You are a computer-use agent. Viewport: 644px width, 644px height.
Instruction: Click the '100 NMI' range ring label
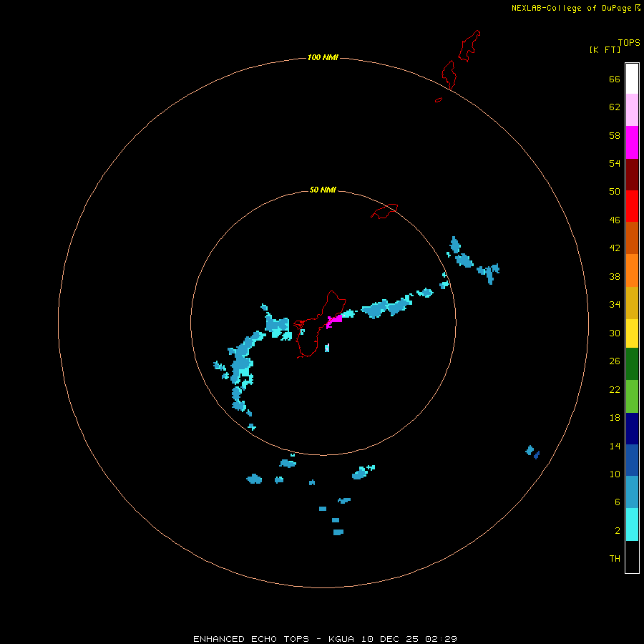click(x=323, y=57)
